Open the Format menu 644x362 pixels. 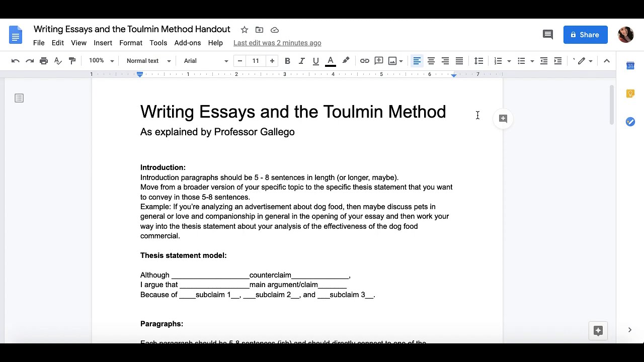(x=131, y=43)
